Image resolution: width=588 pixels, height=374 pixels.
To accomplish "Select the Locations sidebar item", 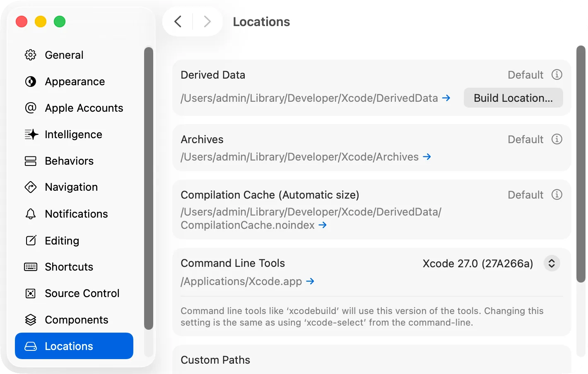I will point(74,346).
